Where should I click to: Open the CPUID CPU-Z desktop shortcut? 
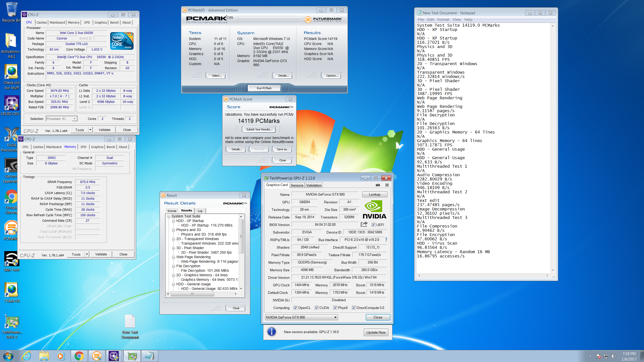tap(11, 106)
